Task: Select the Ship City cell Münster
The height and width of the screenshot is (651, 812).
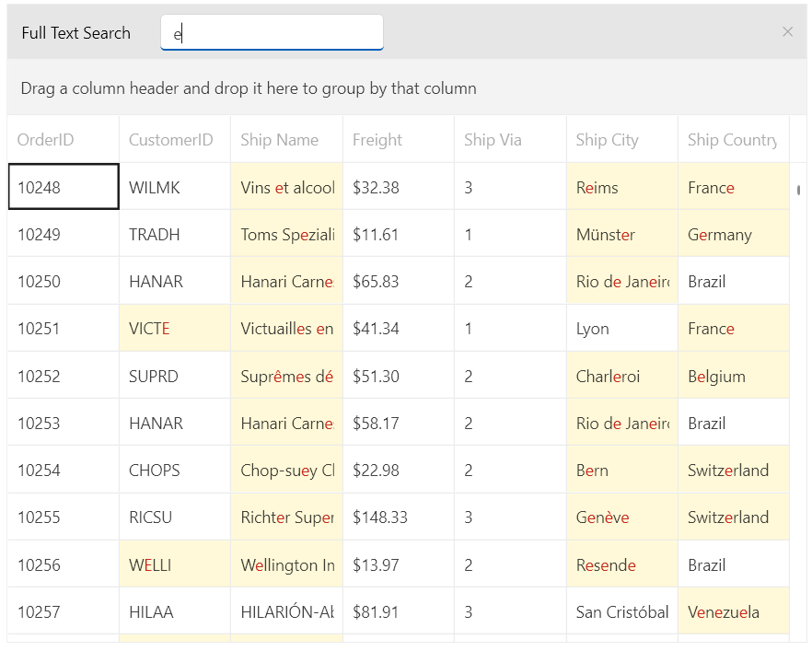Action: (x=606, y=234)
